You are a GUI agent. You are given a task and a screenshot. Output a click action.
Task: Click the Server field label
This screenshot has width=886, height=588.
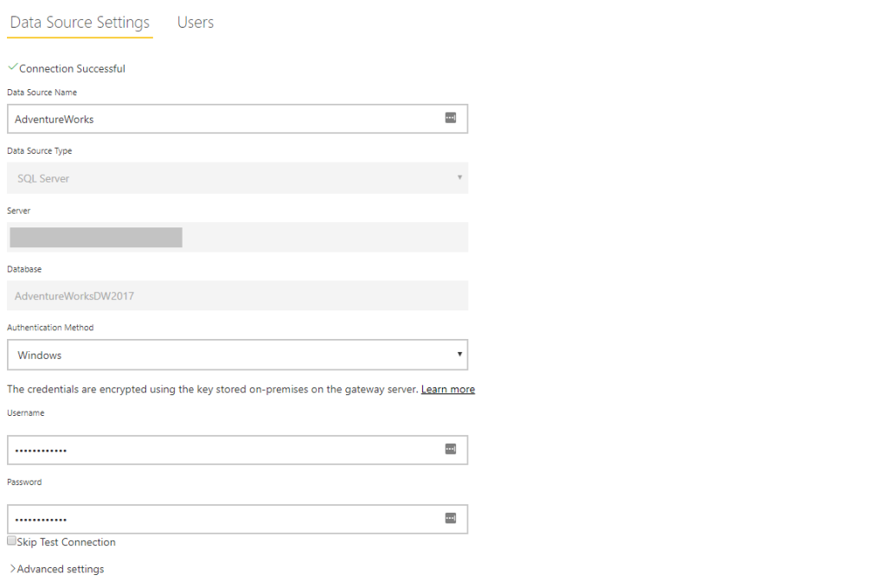pyautogui.click(x=18, y=210)
